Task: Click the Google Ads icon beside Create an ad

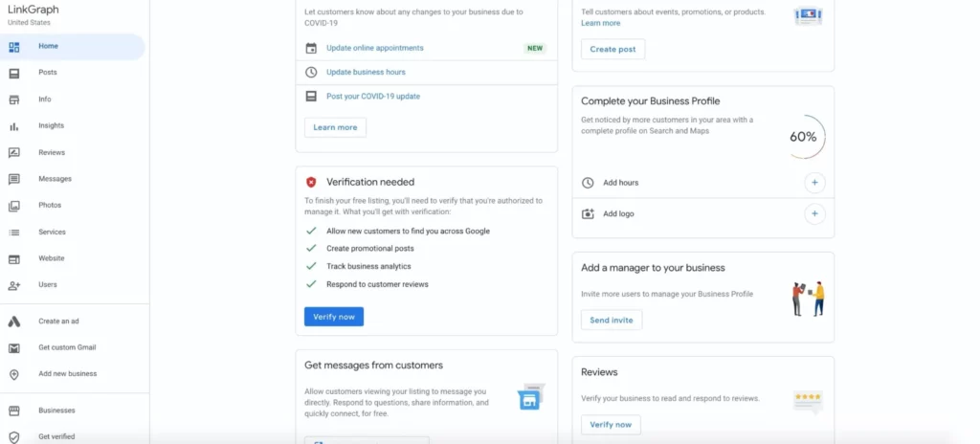Action: (x=14, y=322)
